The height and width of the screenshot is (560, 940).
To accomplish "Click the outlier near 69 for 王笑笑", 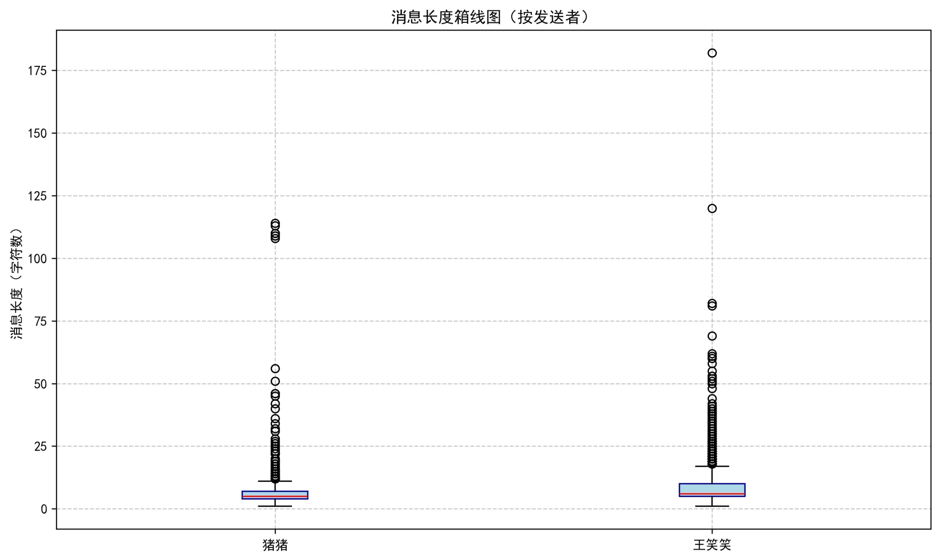I will [x=711, y=336].
